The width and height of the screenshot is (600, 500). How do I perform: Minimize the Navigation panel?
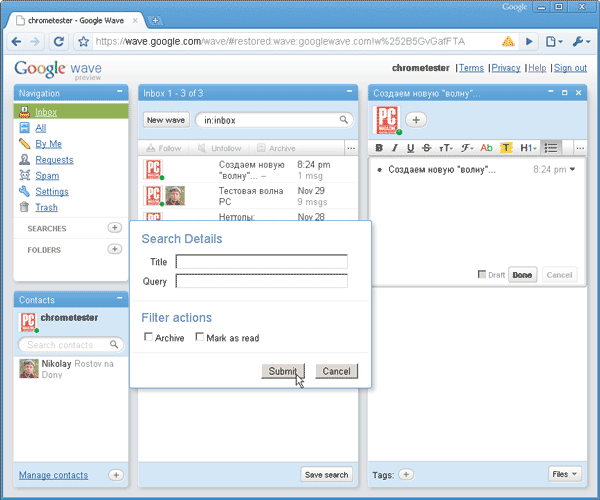tap(120, 91)
